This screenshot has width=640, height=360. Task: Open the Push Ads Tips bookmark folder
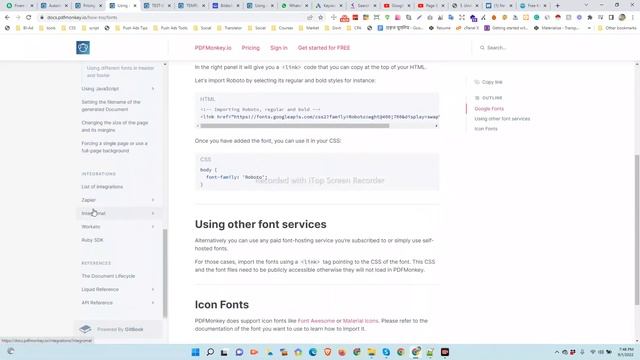[x=131, y=28]
